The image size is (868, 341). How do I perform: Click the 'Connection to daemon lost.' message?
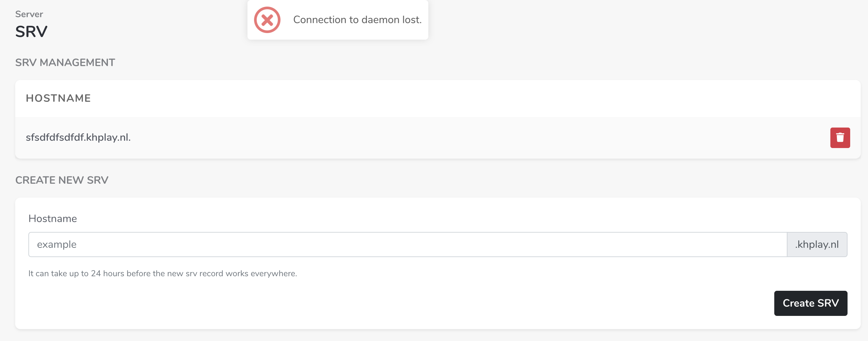(357, 20)
